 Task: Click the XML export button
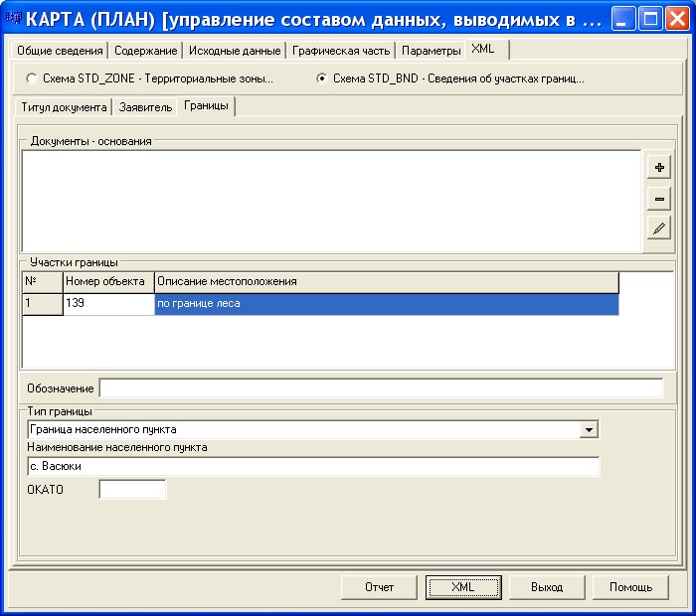pos(462,587)
